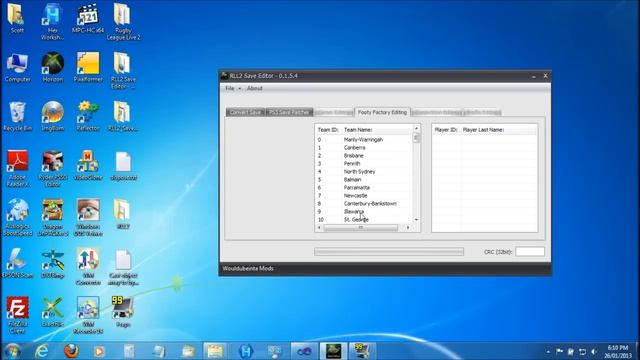Select team row North Sydney
The width and height of the screenshot is (640, 360).
coord(363,172)
